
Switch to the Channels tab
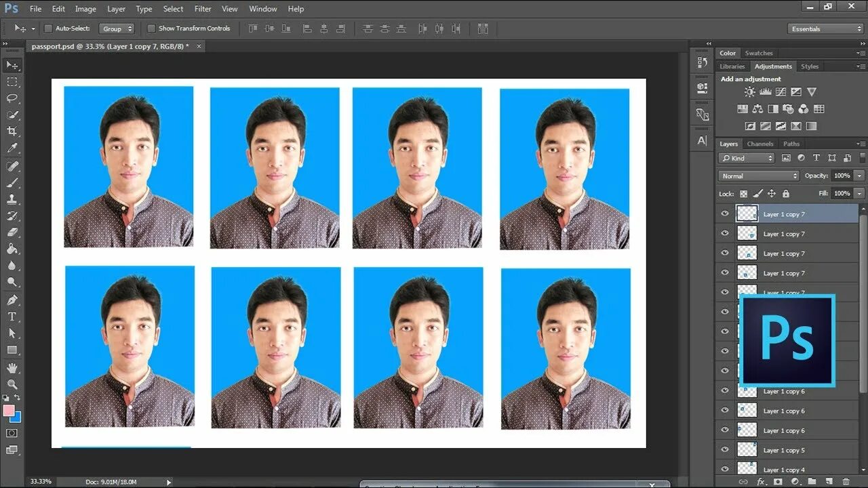click(760, 144)
